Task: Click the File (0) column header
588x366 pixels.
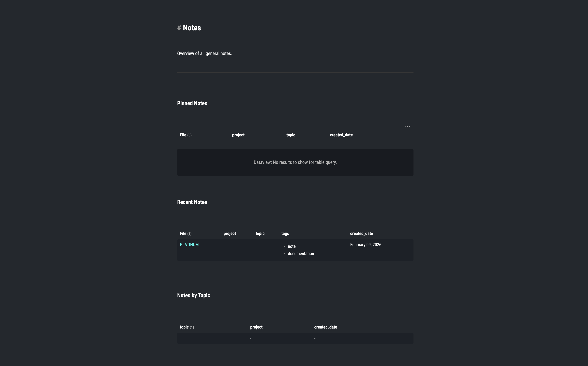Action: (186, 135)
